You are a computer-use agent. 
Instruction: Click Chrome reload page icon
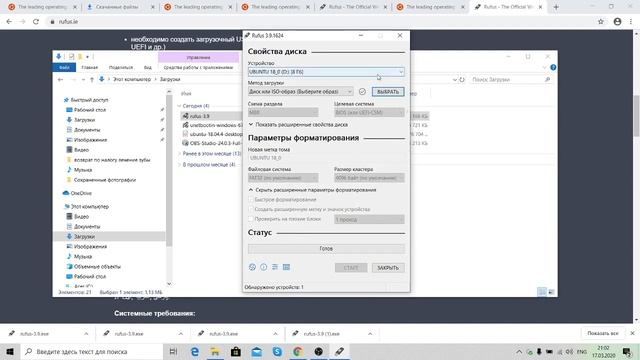click(36, 22)
